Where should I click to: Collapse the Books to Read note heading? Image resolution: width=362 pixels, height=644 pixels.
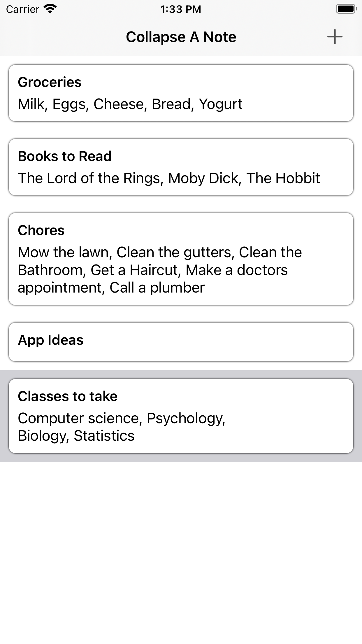(65, 156)
